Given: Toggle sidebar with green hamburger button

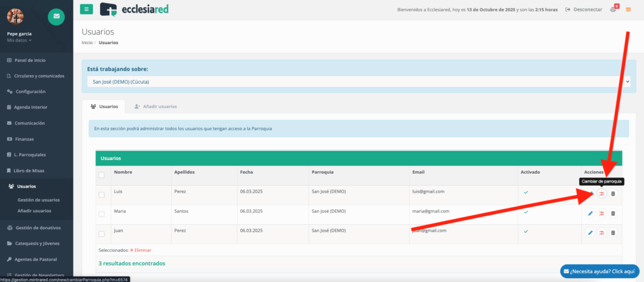Looking at the screenshot, I should click(87, 9).
